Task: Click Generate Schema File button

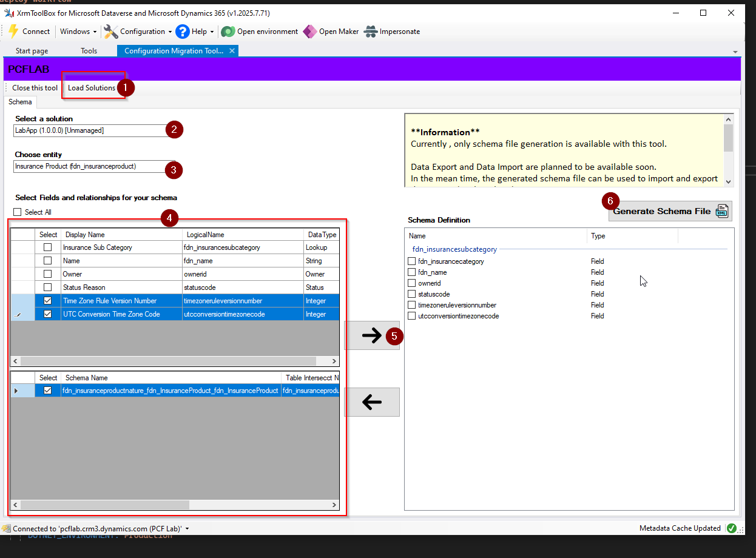Action: point(670,211)
